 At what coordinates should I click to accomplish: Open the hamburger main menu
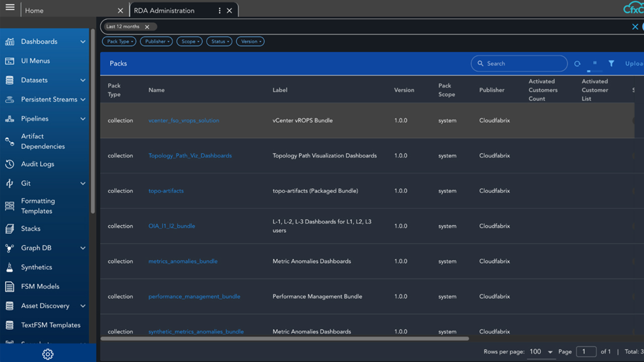[x=10, y=8]
